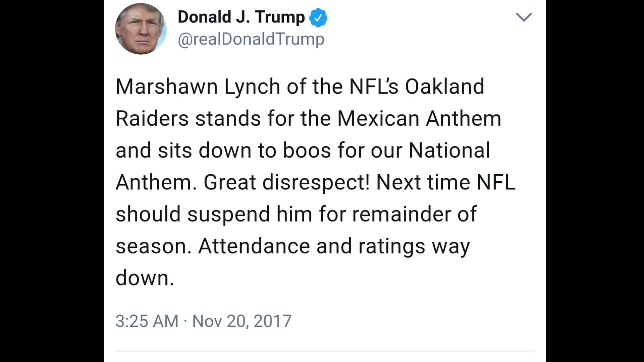This screenshot has height=362, width=644.
Task: Click the word "boos" in the tweet
Action: [x=307, y=150]
